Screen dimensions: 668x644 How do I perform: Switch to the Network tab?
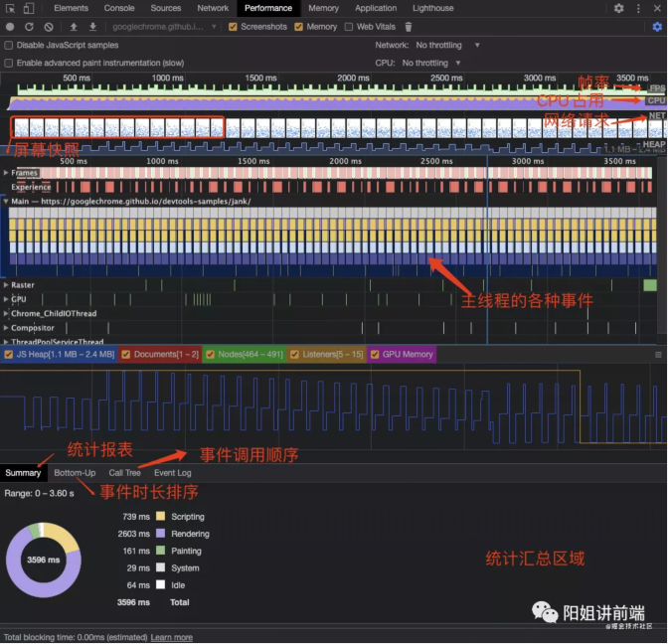[213, 8]
